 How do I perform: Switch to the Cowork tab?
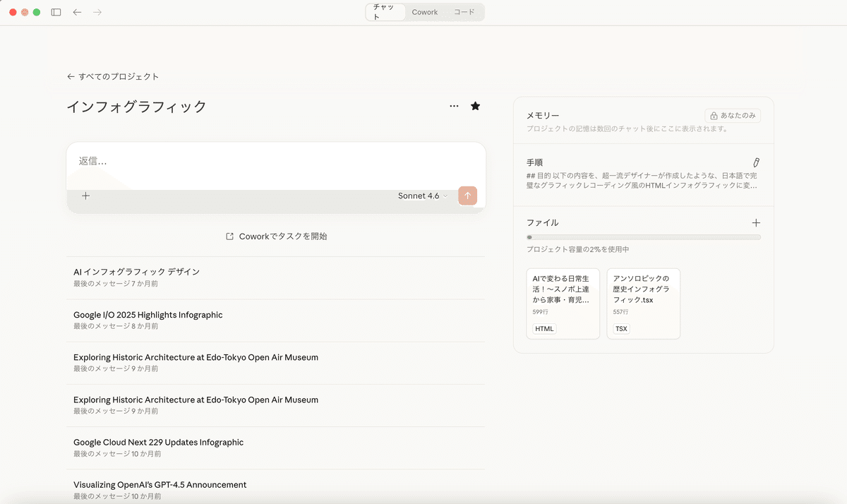point(425,12)
